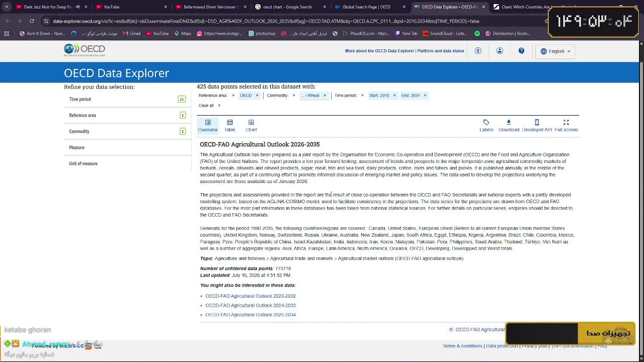Open the Distribution | Route bookmark

(508, 34)
